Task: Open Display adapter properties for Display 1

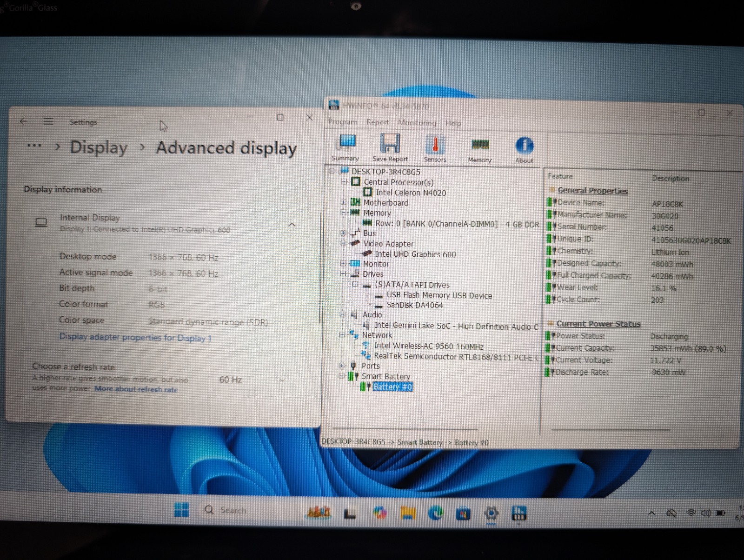Action: [135, 338]
